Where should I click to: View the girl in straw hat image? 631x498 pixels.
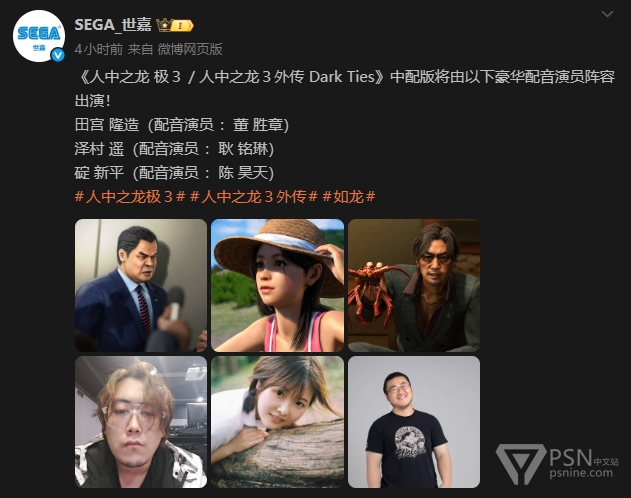coord(278,285)
